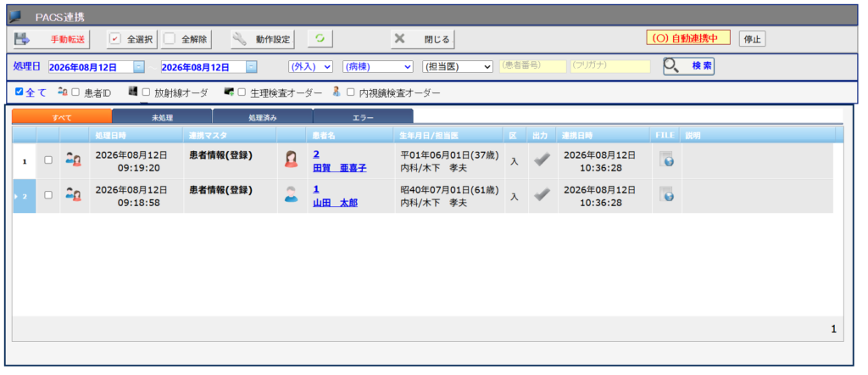Image resolution: width=868 pixels, height=375 pixels.
Task: Open the (担当医) doctor dropdown
Action: (x=457, y=66)
